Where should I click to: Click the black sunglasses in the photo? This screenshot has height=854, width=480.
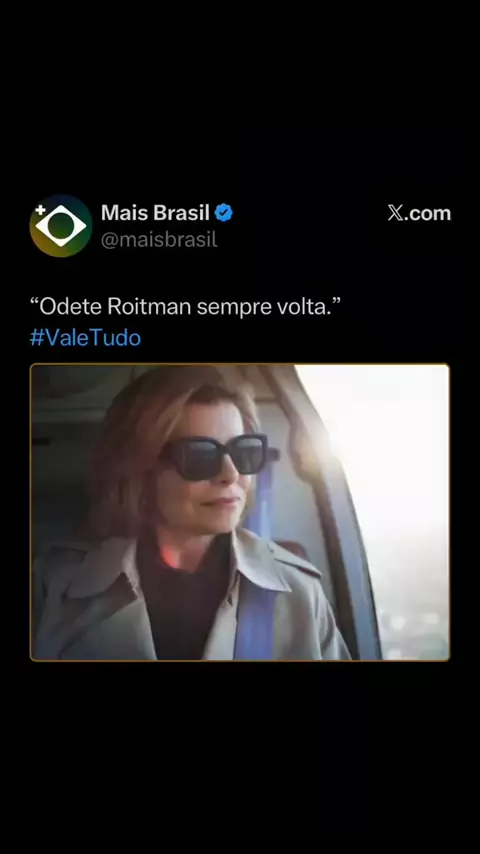[x=218, y=456]
